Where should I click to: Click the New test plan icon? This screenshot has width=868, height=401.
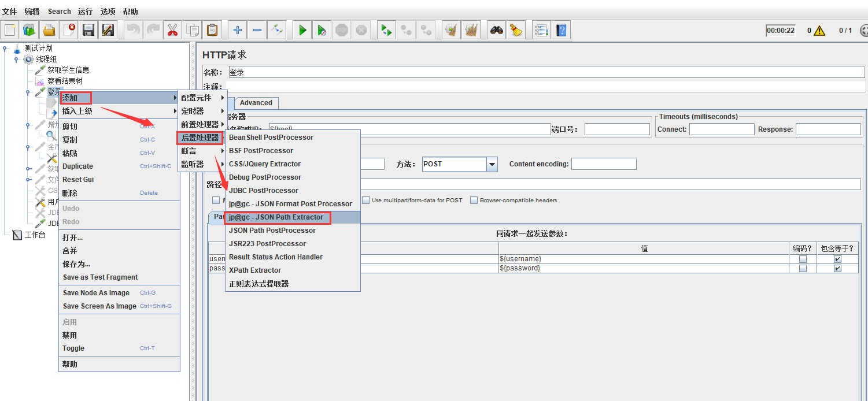click(x=10, y=30)
